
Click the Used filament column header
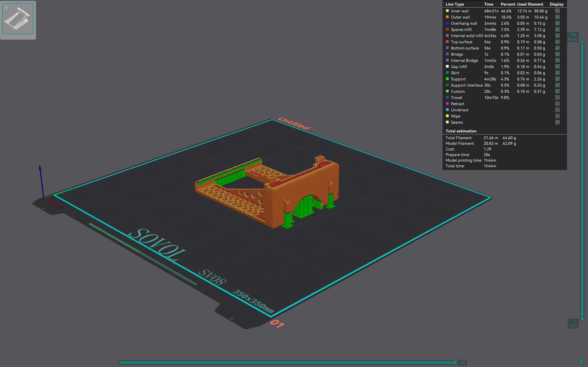click(530, 4)
